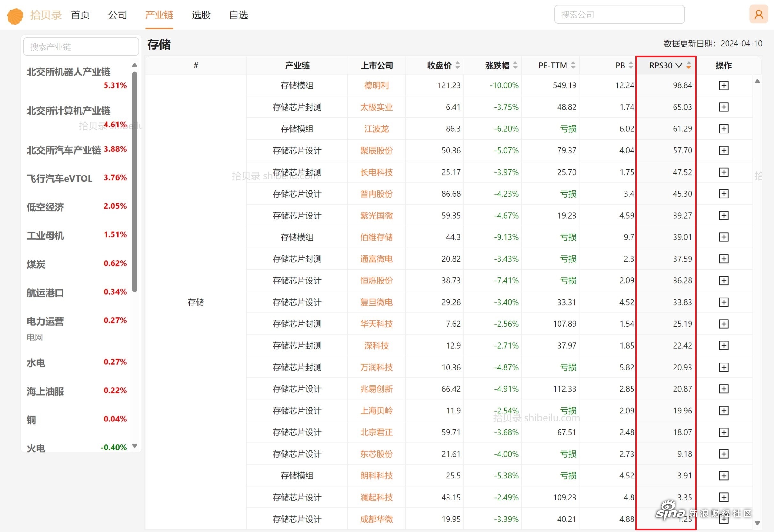Image resolution: width=774 pixels, height=532 pixels.
Task: Sort table by 涨跌幅 column arrows
Action: [x=515, y=65]
